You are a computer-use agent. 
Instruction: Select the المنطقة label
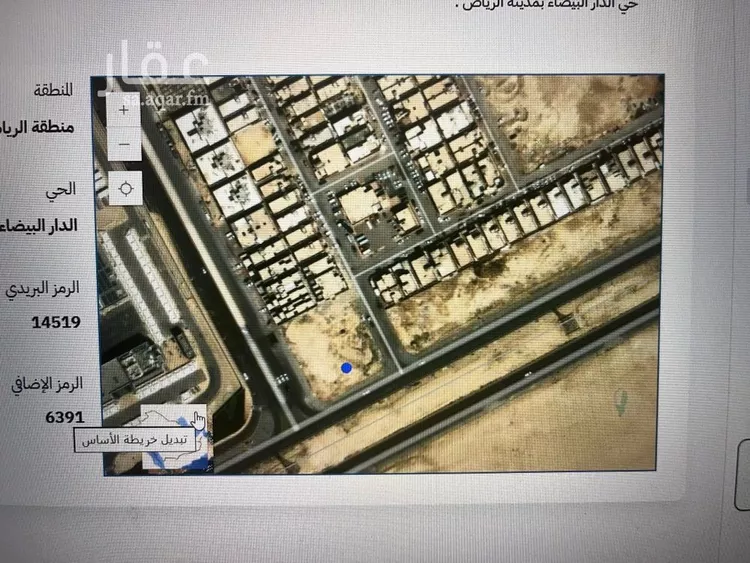pos(53,89)
